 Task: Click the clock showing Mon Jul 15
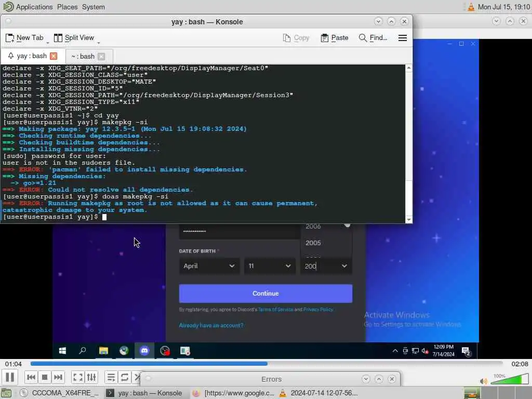[504, 7]
